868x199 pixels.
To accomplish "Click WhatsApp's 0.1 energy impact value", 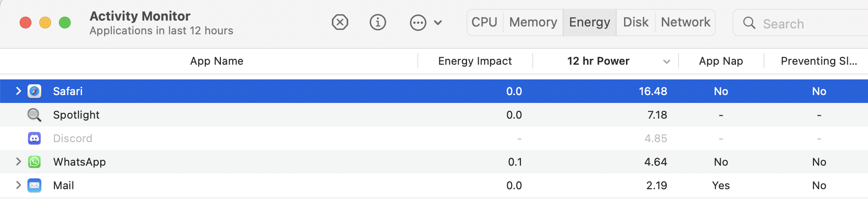I will click(515, 162).
